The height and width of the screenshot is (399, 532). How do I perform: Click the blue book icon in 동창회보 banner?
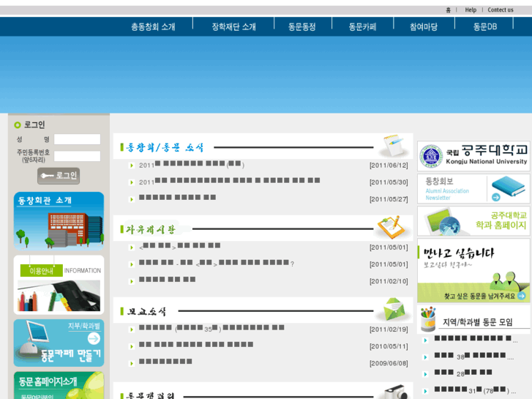click(509, 186)
